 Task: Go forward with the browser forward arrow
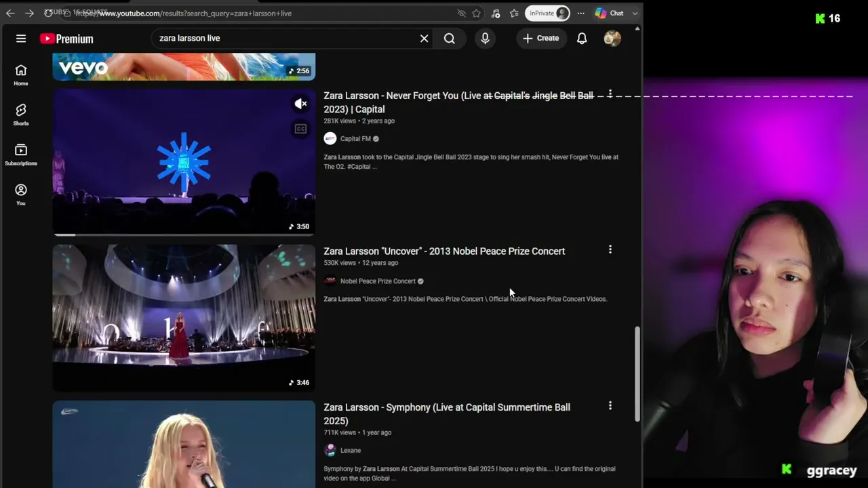pos(29,14)
